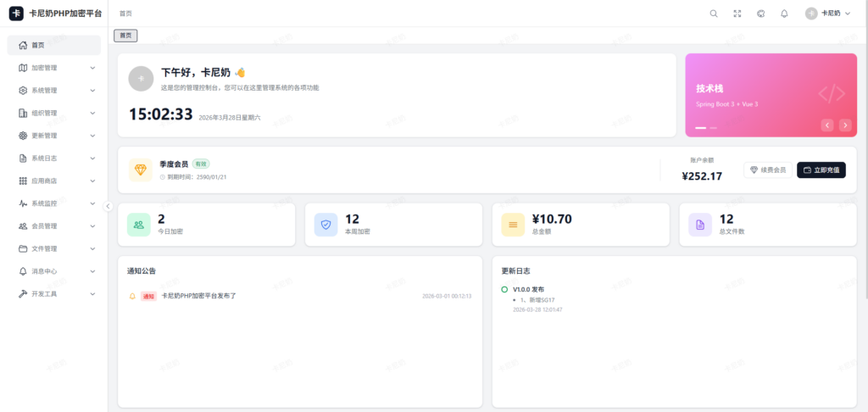Screen dimensions: 868x412
Task: Click the 本周加密 blue shield icon
Action: pyautogui.click(x=325, y=224)
